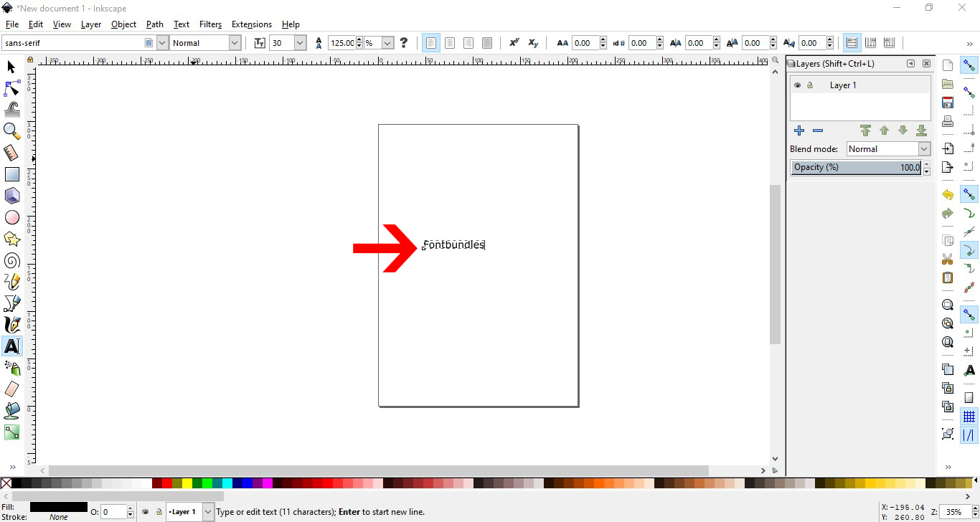Open the Edit menu
Screen dimensions: 980x522
pos(36,24)
